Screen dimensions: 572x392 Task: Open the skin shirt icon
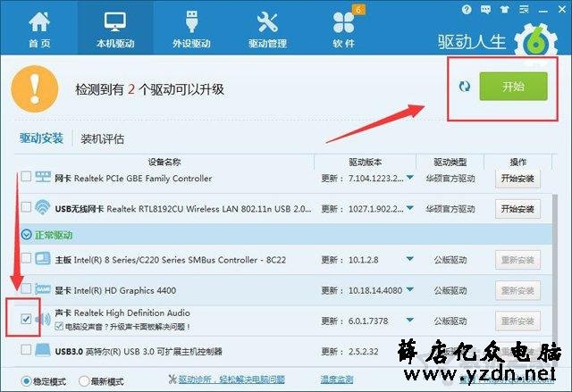click(x=505, y=10)
